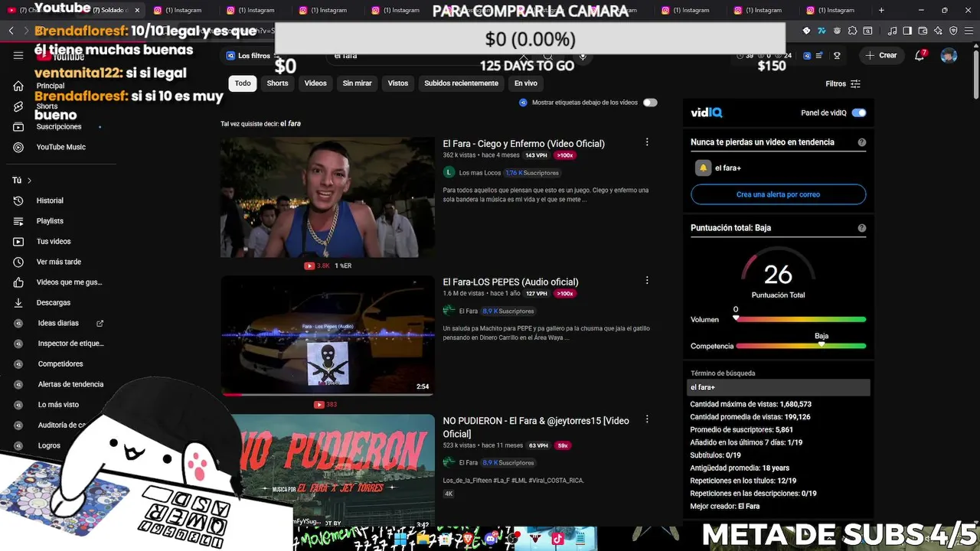
Task: Select the Videos filter chip
Action: coord(315,83)
